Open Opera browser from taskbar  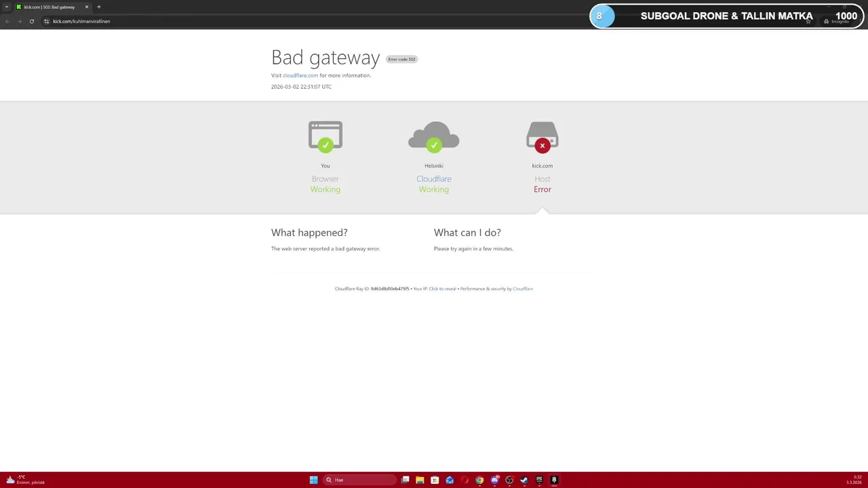[x=465, y=480]
